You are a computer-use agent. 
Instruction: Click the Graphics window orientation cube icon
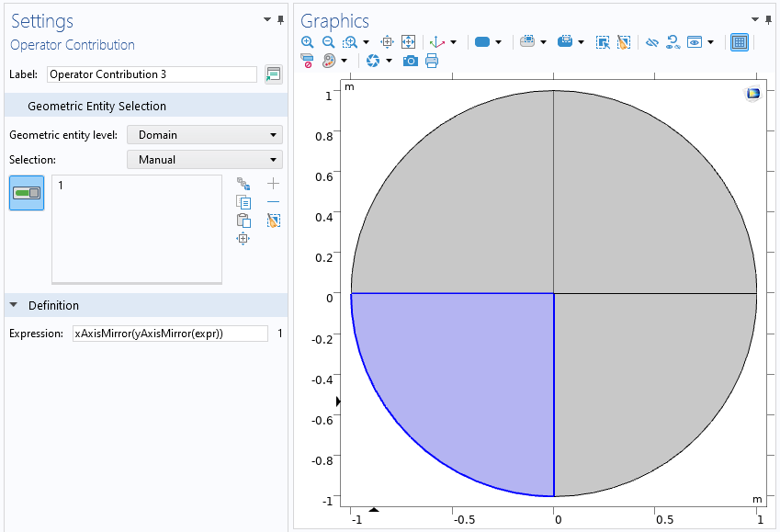pos(753,93)
